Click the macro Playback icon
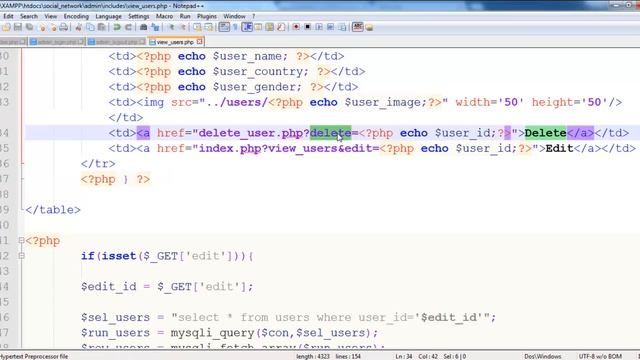The image size is (640, 360). pyautogui.click(x=319, y=27)
